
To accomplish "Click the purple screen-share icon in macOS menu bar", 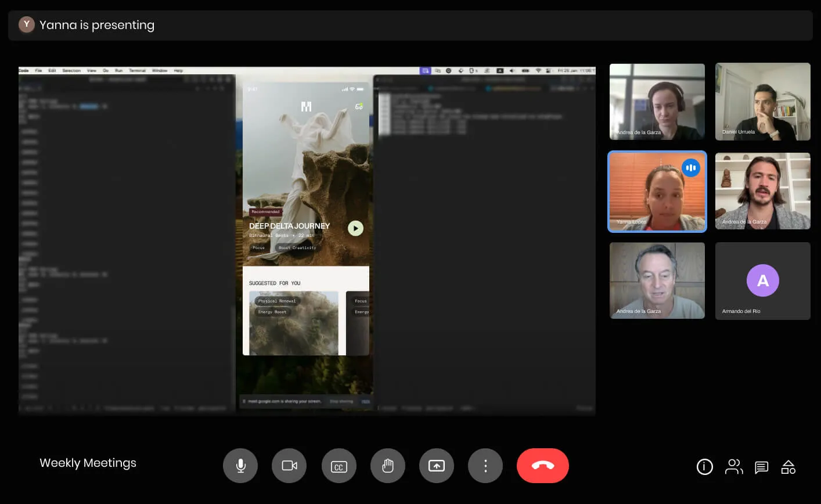I will coord(426,71).
